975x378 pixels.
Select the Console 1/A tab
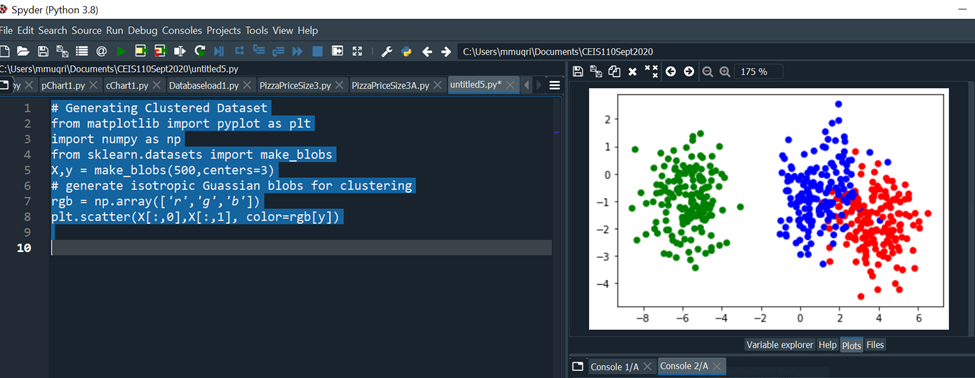pos(614,366)
